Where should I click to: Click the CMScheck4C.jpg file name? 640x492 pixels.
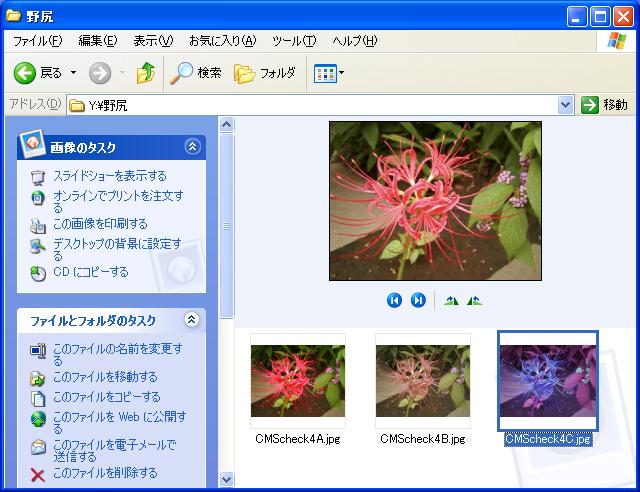click(x=548, y=439)
